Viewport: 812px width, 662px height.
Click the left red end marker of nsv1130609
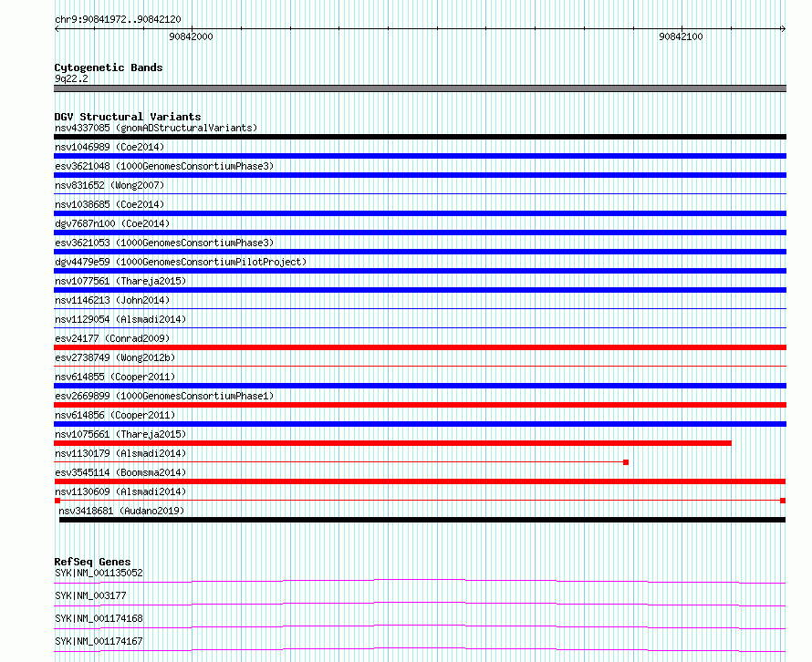point(57,501)
